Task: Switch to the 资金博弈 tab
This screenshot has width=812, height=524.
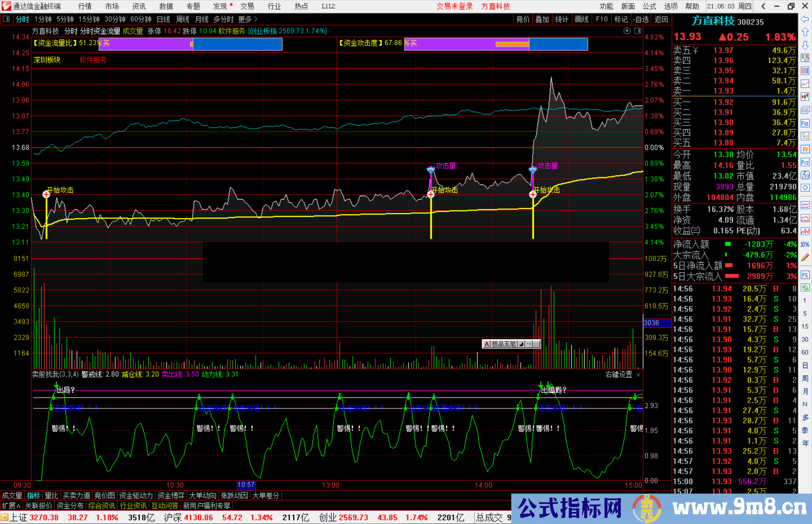Action: tap(171, 496)
